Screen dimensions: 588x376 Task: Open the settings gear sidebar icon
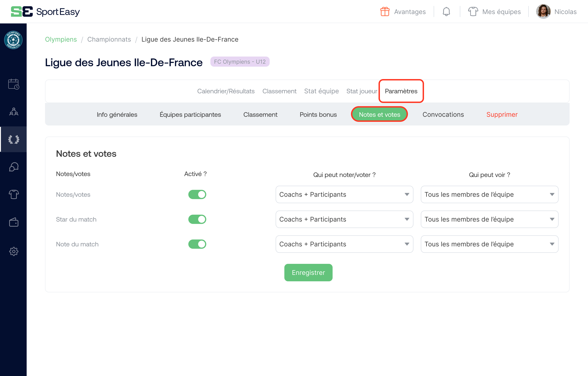click(x=13, y=251)
